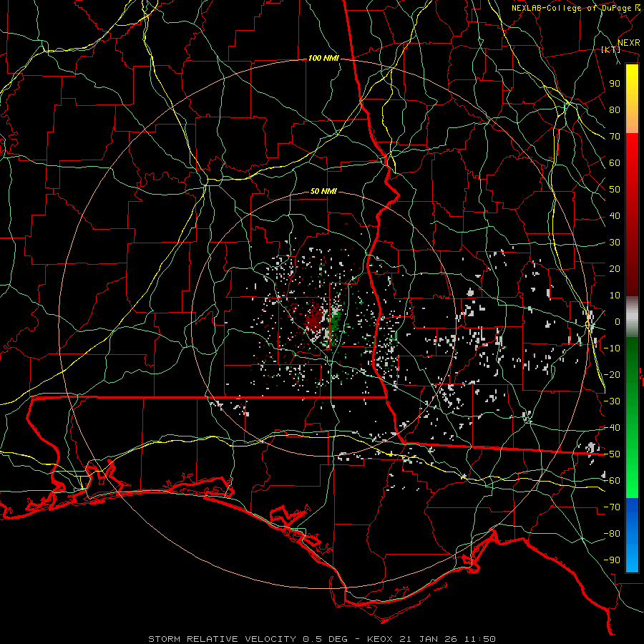
Task: Select the positive 40 knot scale label
Action: [615, 216]
